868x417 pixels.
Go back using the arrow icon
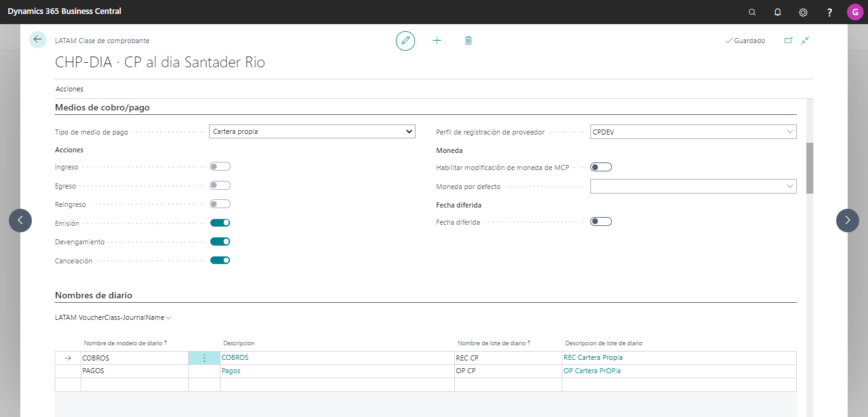[x=37, y=39]
